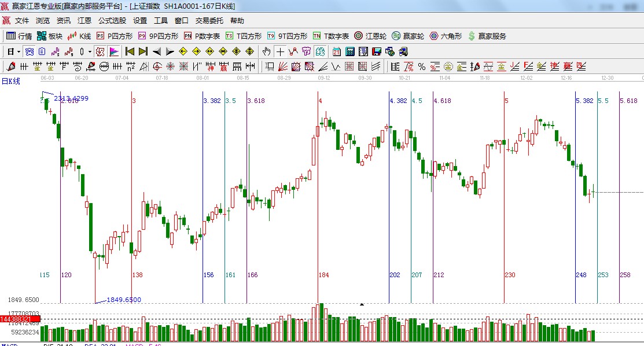Toggle the pink flag chart button
The image size is (644, 346).
point(114,51)
